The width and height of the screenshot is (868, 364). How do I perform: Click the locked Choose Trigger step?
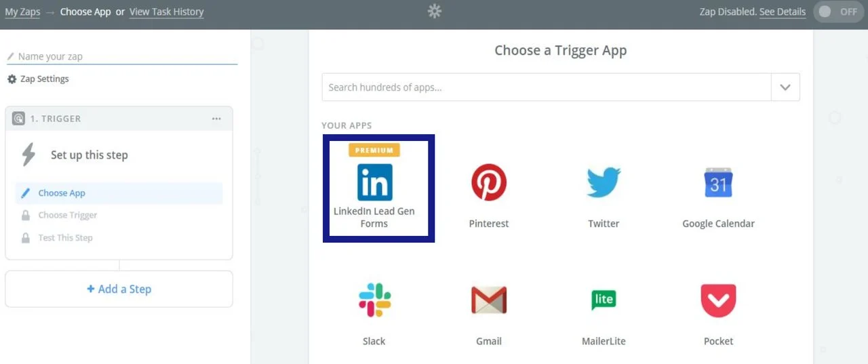click(x=67, y=216)
